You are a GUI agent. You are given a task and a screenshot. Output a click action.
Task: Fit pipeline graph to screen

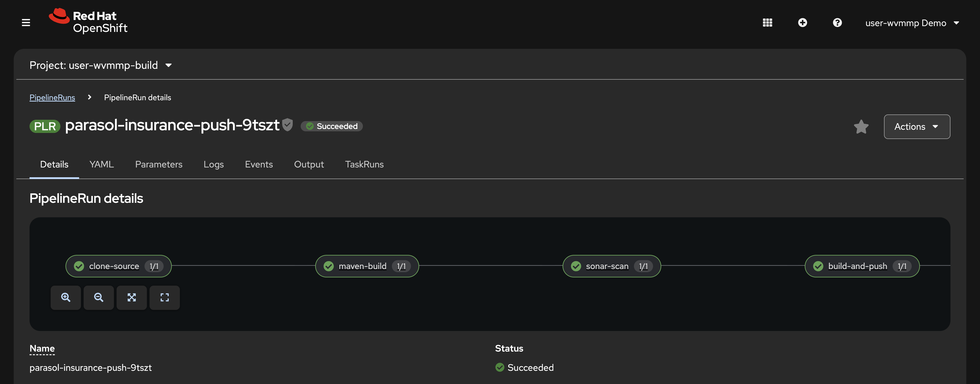132,297
